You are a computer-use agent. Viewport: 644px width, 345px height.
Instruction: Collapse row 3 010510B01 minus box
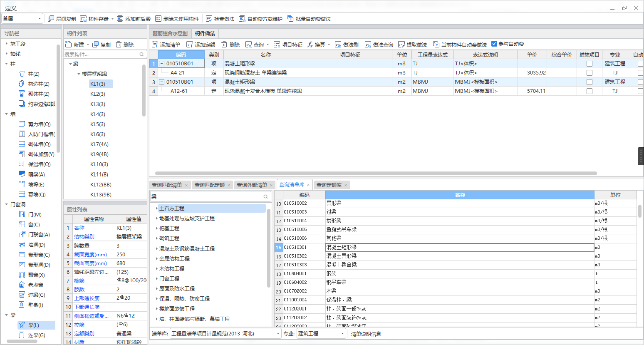pyautogui.click(x=162, y=82)
